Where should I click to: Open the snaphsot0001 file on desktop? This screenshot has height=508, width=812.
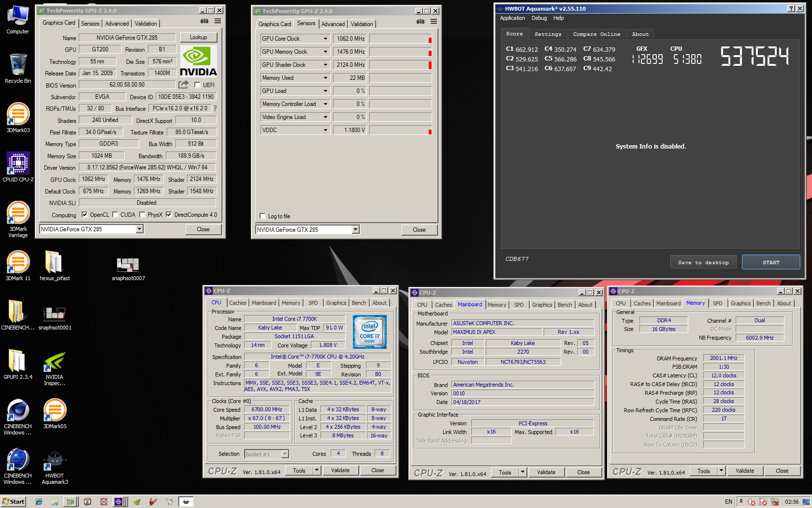pyautogui.click(x=55, y=318)
